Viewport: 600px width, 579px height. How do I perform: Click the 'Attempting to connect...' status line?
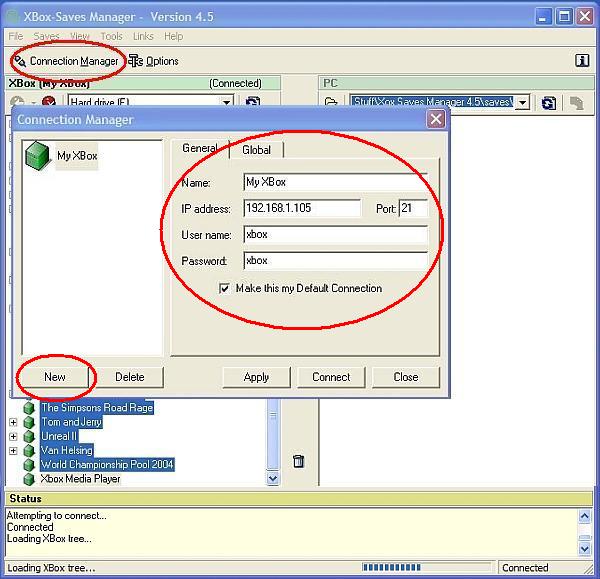tap(57, 515)
